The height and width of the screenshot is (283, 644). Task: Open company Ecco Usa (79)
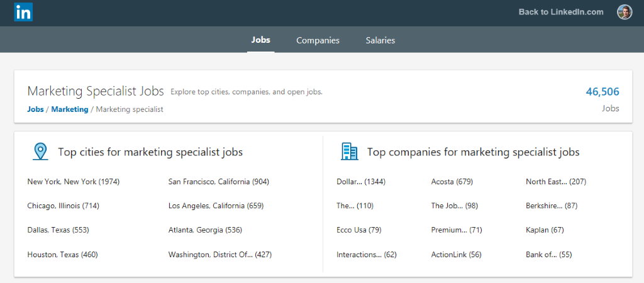[359, 230]
